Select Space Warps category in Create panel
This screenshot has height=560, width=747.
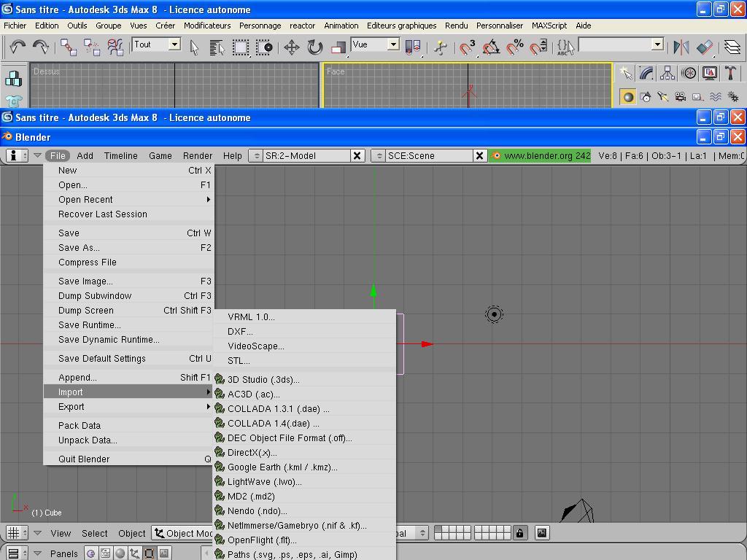click(x=716, y=97)
